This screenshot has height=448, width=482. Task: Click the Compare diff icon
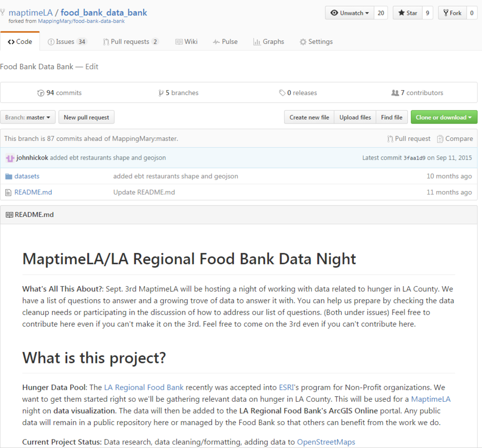440,139
